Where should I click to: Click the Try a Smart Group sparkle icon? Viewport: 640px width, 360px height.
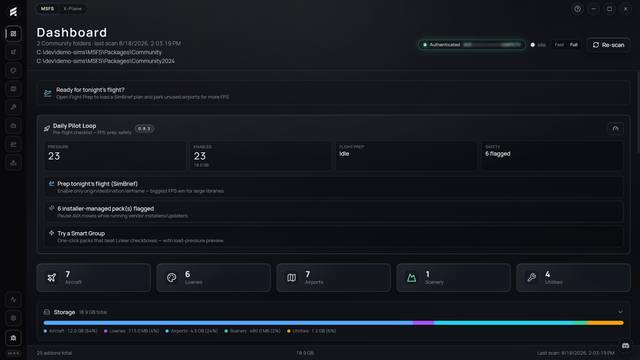[51, 233]
